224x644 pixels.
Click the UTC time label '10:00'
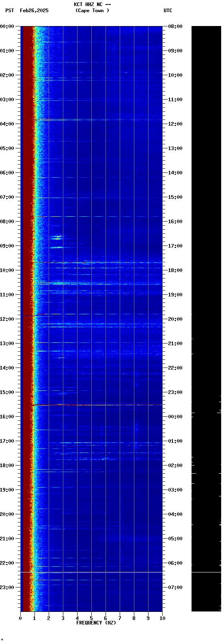point(175,75)
